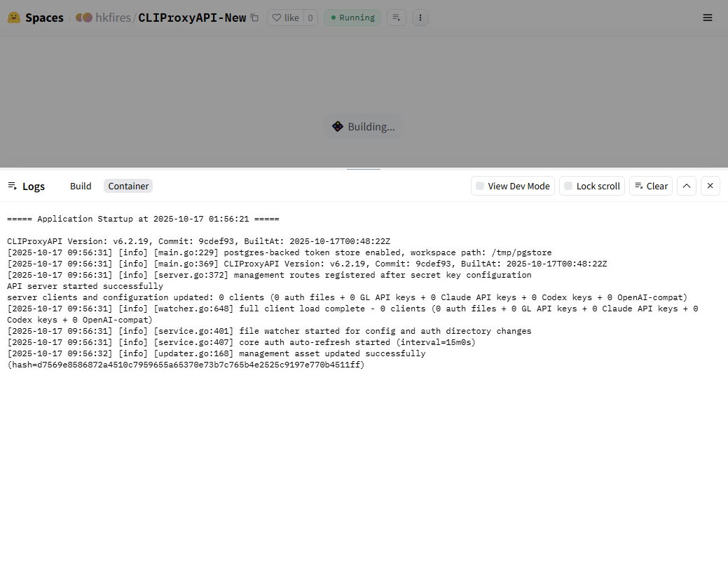Click the Building status spinner icon
The image size is (728, 568).
338,126
